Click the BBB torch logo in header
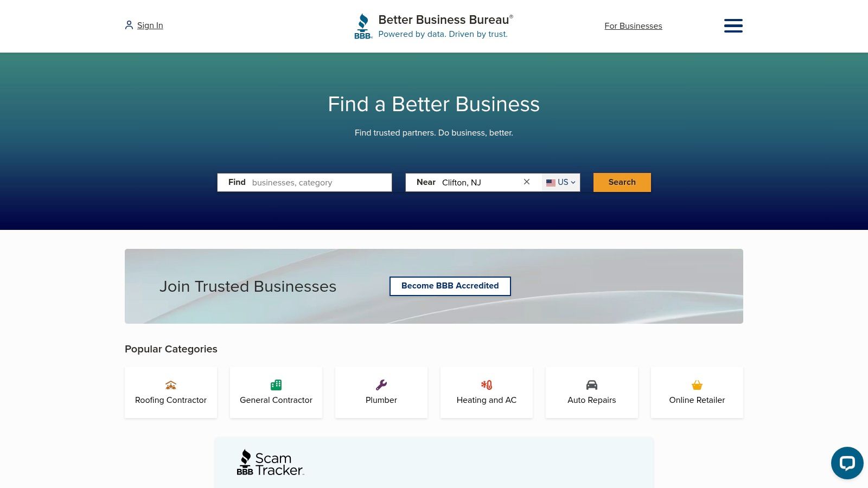Screen dimensions: 868x488 tap(363, 25)
